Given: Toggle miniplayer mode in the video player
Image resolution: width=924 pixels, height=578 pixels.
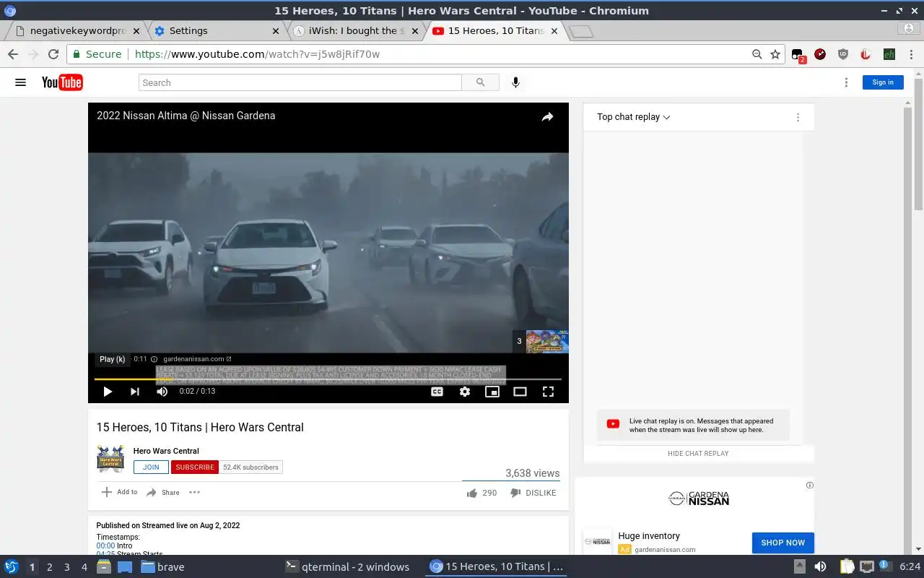Looking at the screenshot, I should click(492, 392).
